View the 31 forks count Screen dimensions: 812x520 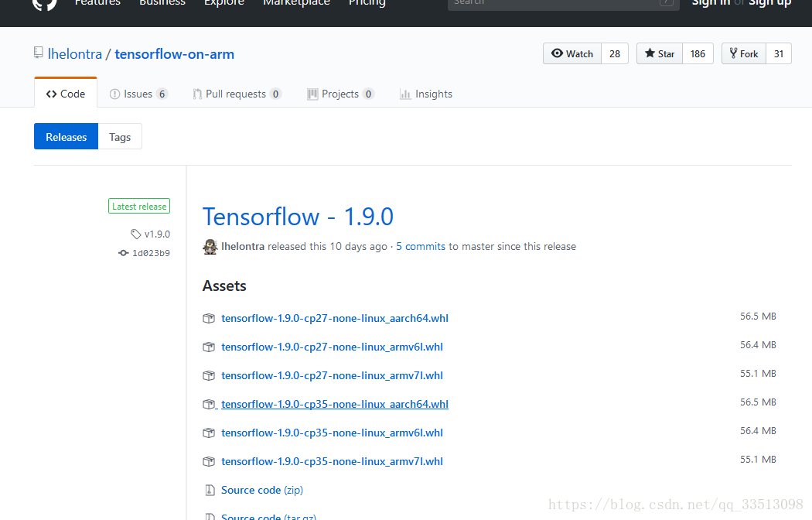point(778,53)
